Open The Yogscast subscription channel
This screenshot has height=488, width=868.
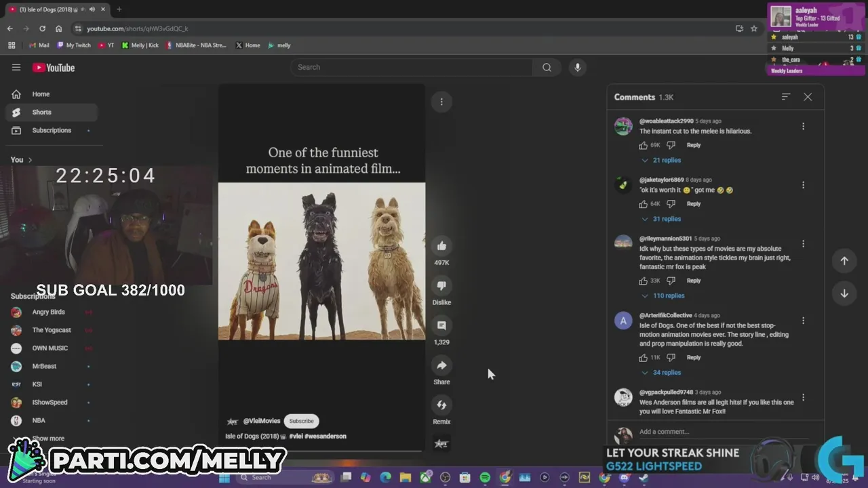tap(52, 330)
